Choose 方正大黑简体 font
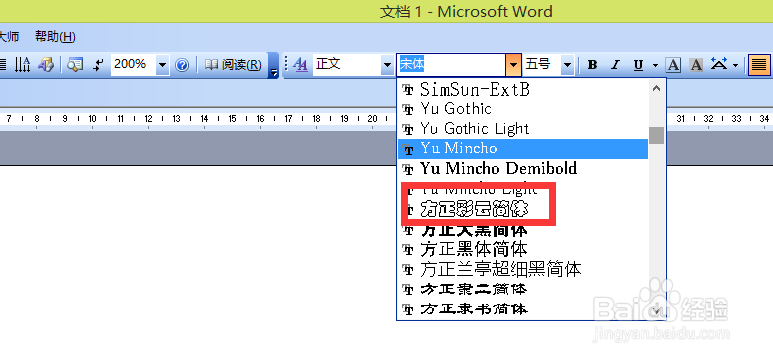773x360 pixels. 523,230
